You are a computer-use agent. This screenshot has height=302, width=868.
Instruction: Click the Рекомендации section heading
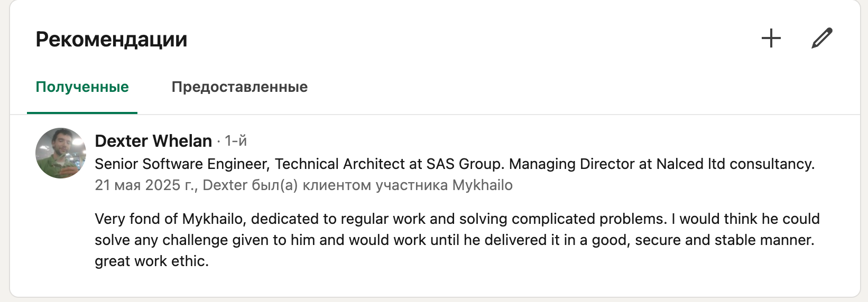112,40
